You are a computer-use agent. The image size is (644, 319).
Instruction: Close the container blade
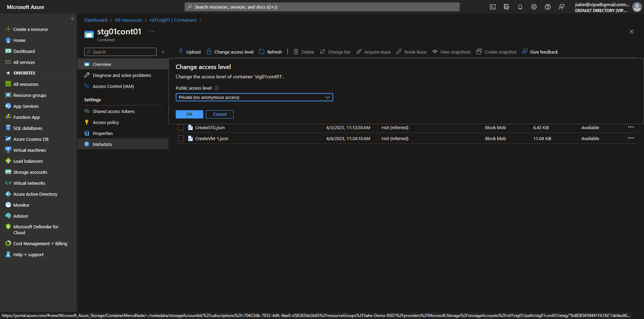coord(631,32)
